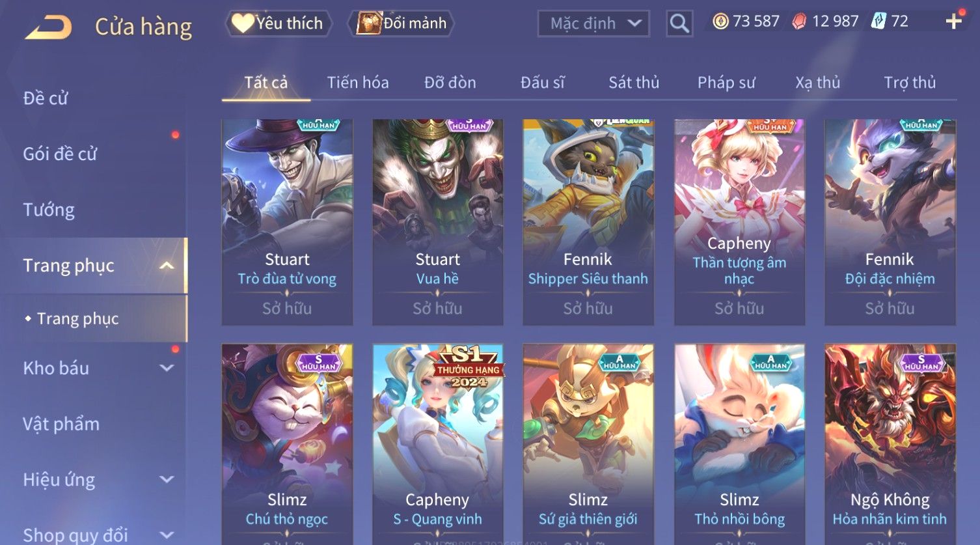
Task: Switch to the Tiến hóa tab
Action: 358,83
